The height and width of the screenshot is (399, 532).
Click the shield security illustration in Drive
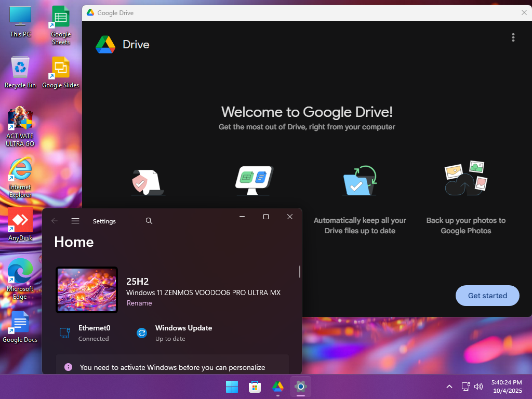click(148, 182)
